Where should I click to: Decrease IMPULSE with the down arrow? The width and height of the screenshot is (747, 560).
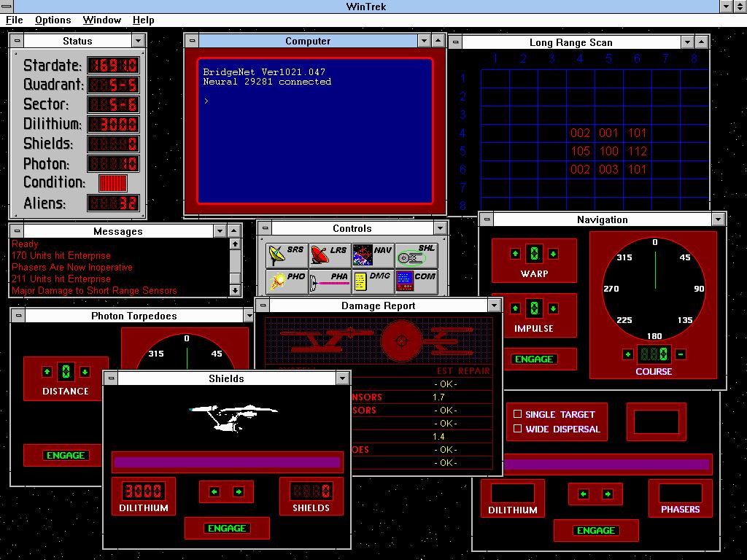coord(553,308)
